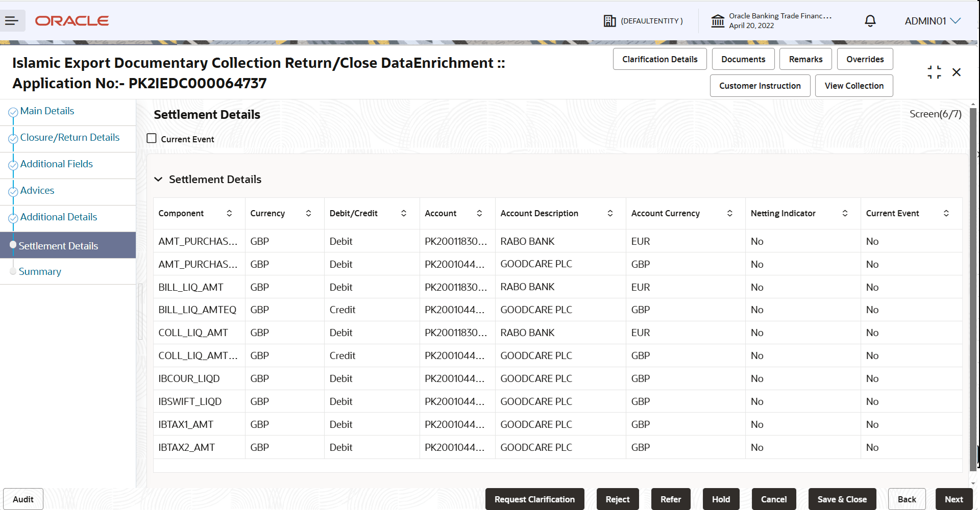Open Clarification Details
This screenshot has width=980, height=510.
click(659, 59)
